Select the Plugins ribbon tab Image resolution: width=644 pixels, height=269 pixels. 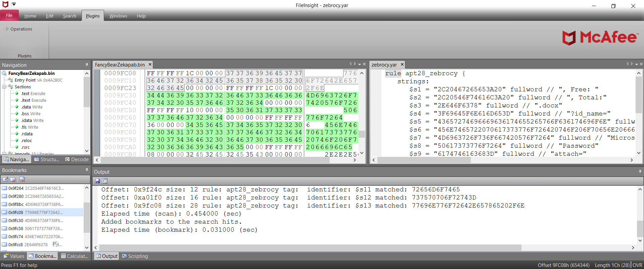tap(93, 16)
